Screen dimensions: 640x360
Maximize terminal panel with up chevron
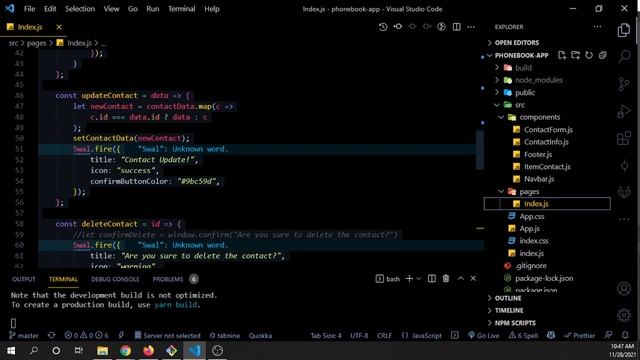[460, 278]
